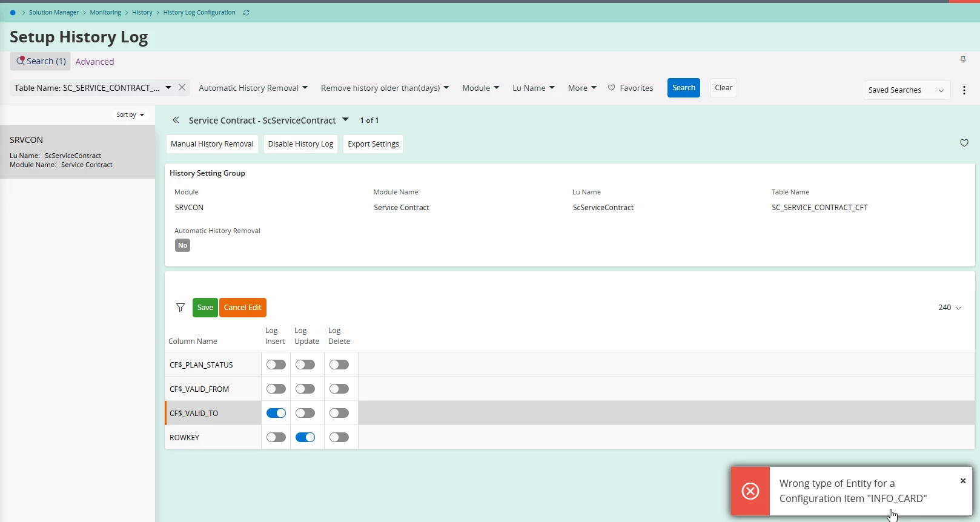980x522 pixels.
Task: Click Export Settings button
Action: point(373,144)
